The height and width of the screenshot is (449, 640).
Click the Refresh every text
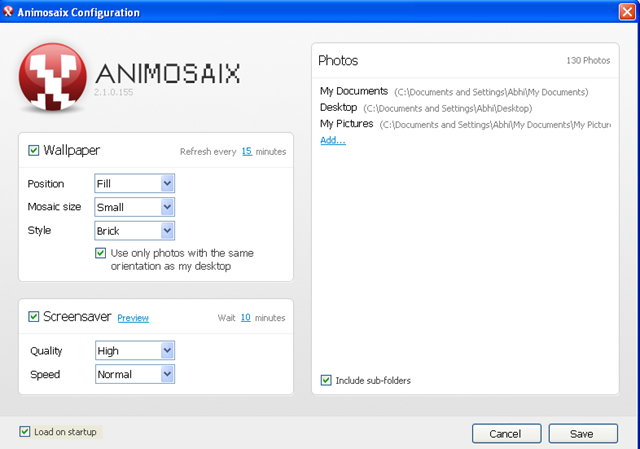point(208,152)
